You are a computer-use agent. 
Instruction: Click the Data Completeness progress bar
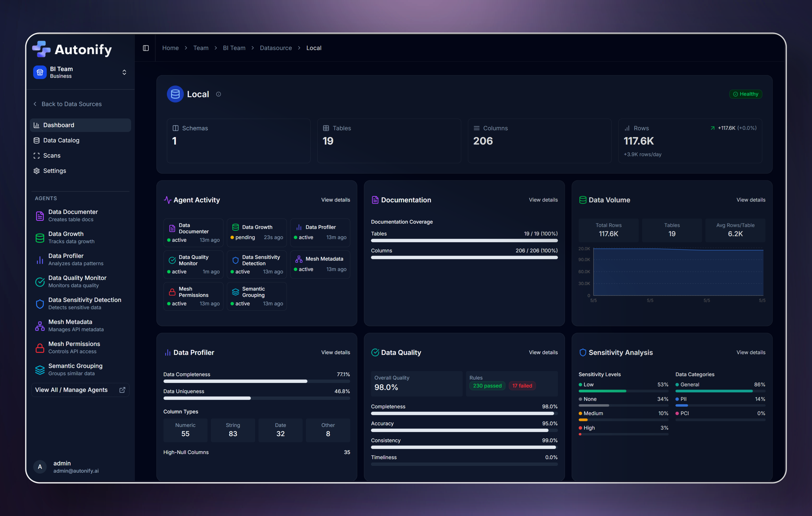pos(256,381)
